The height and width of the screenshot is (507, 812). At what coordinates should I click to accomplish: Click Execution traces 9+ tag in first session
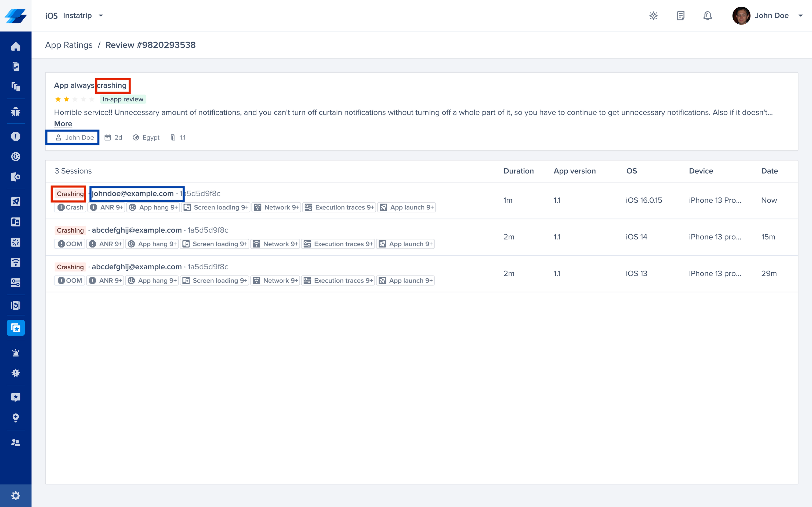pos(339,208)
